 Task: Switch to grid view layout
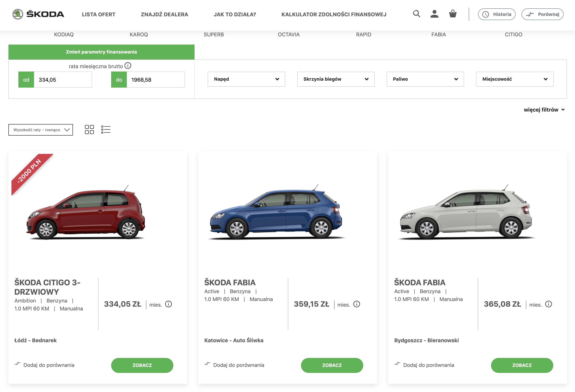[x=89, y=130]
